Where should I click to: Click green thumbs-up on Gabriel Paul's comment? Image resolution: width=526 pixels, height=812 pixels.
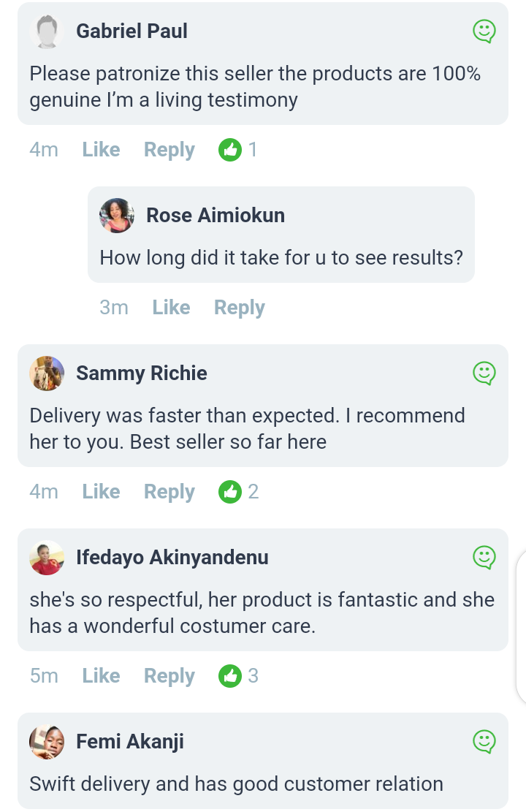pyautogui.click(x=230, y=150)
